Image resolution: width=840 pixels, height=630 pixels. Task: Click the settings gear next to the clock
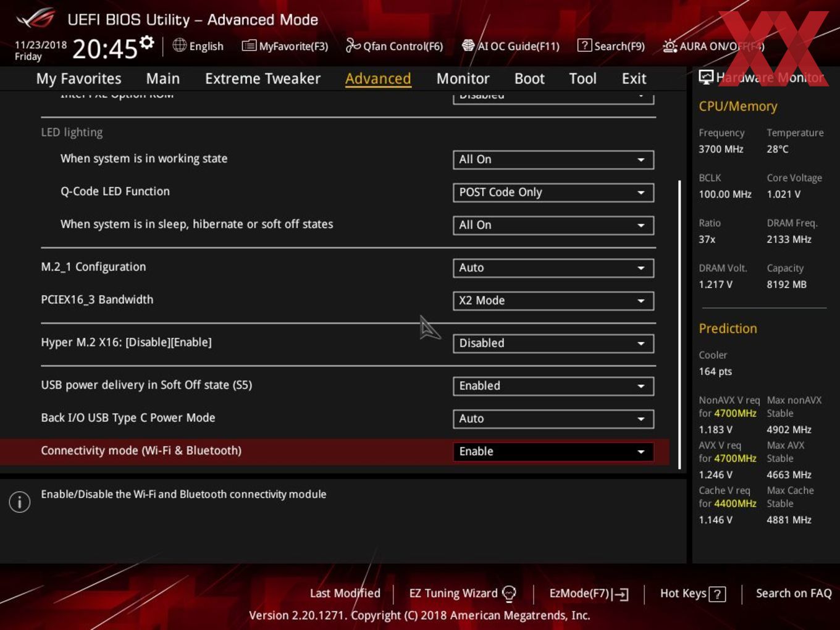[x=146, y=43]
